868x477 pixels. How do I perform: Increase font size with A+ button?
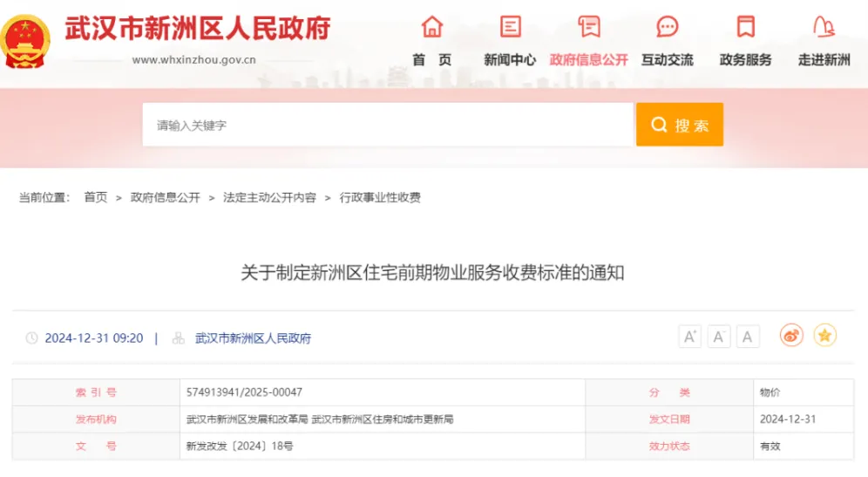(690, 337)
